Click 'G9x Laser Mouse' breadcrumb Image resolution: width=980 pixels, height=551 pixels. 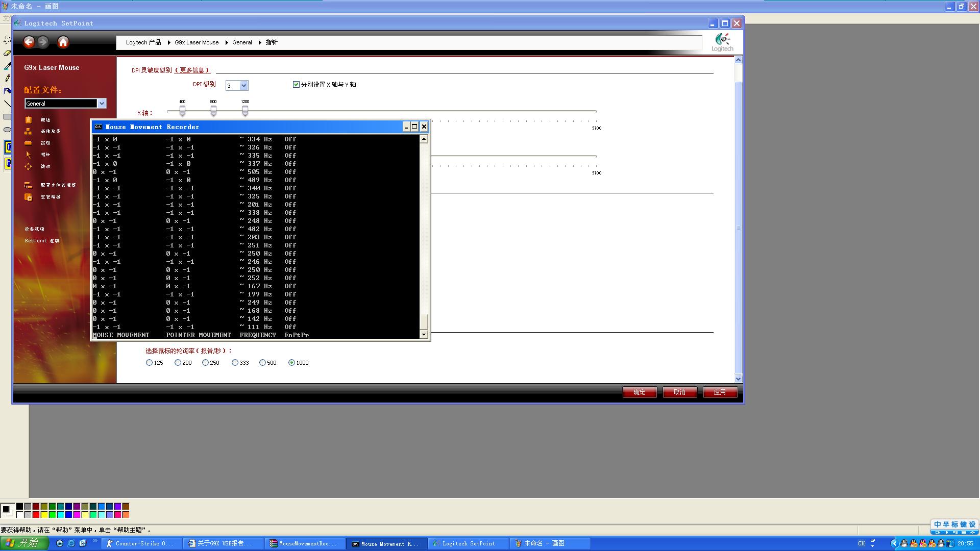(197, 43)
